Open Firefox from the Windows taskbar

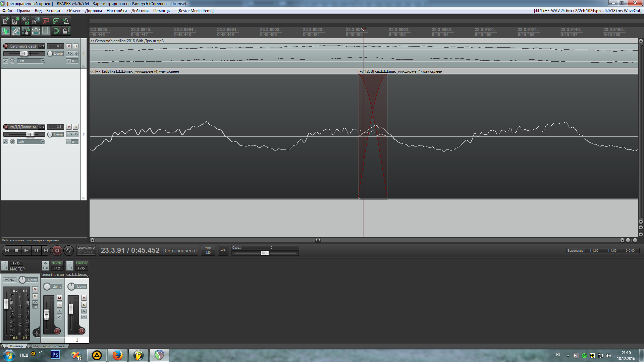[x=117, y=355]
